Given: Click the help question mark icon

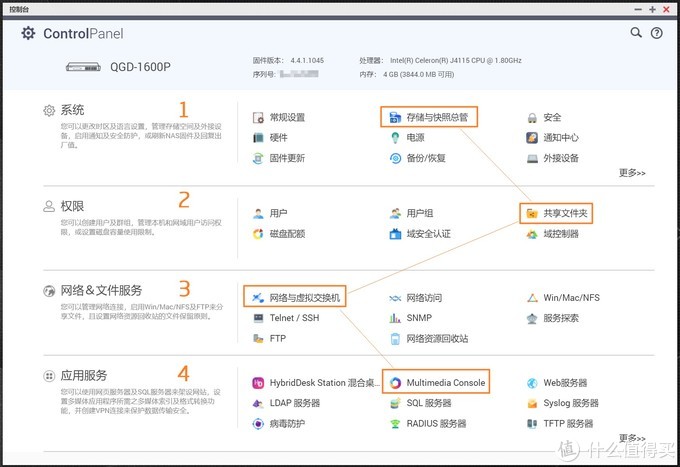Looking at the screenshot, I should point(657,33).
